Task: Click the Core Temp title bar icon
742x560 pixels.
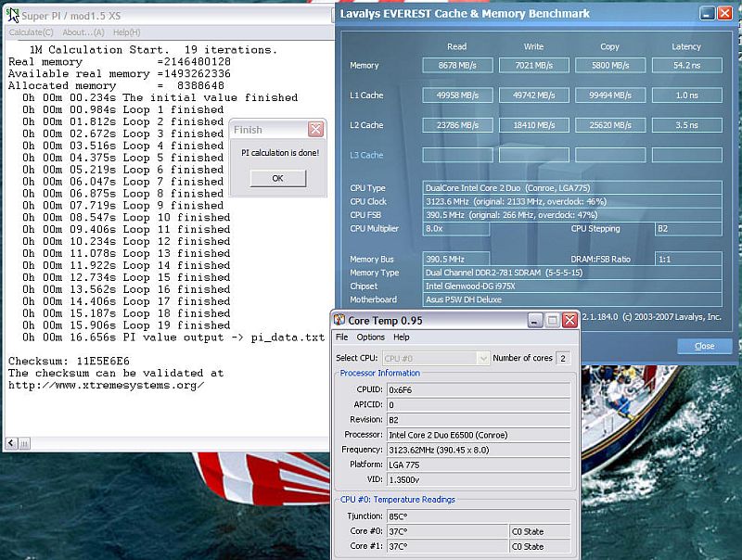Action: tap(339, 320)
